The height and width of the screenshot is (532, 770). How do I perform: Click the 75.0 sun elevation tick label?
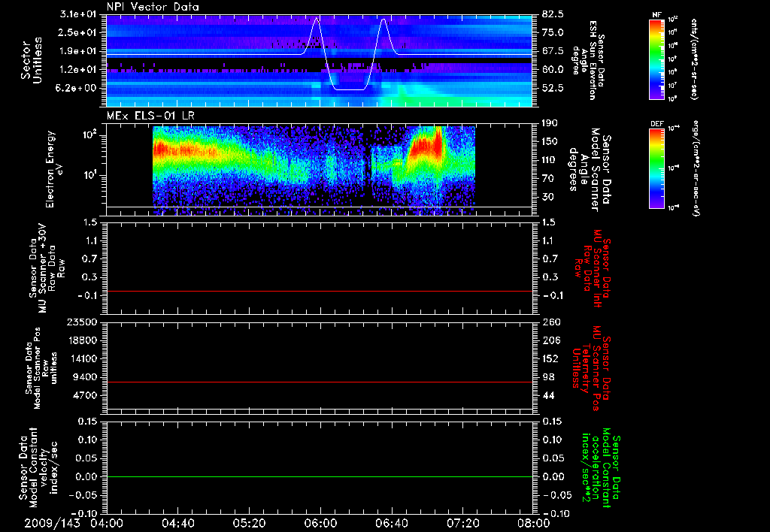(x=553, y=32)
